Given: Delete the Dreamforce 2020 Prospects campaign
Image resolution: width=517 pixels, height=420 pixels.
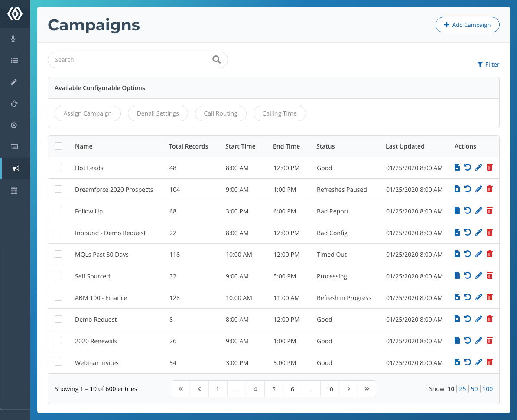Looking at the screenshot, I should [x=490, y=189].
